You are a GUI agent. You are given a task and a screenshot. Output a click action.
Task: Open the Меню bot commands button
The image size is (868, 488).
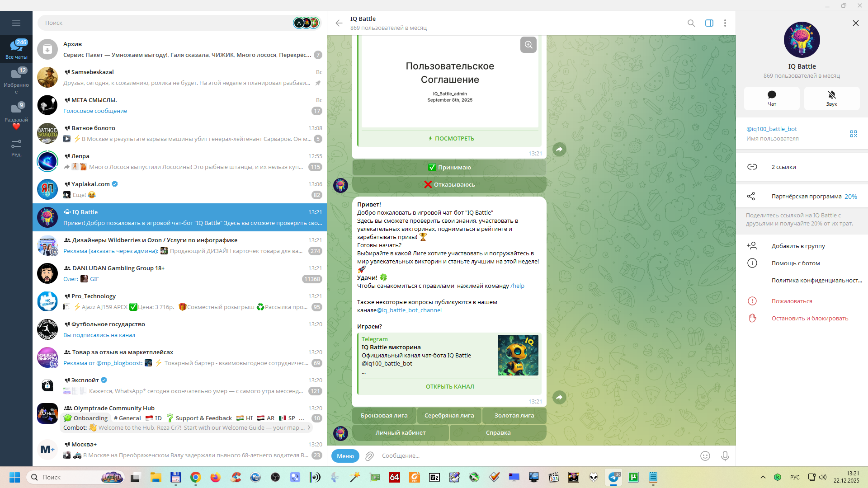click(x=345, y=456)
